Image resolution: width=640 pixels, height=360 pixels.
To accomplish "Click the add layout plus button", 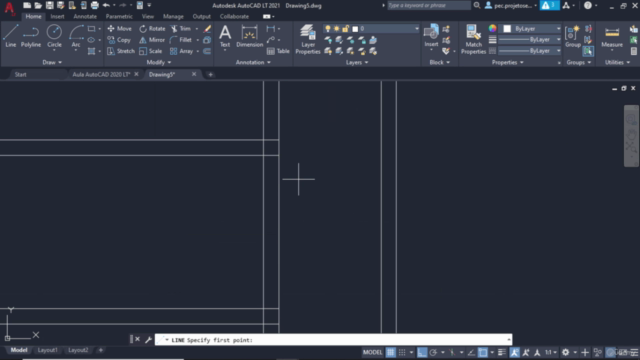I will (x=100, y=350).
